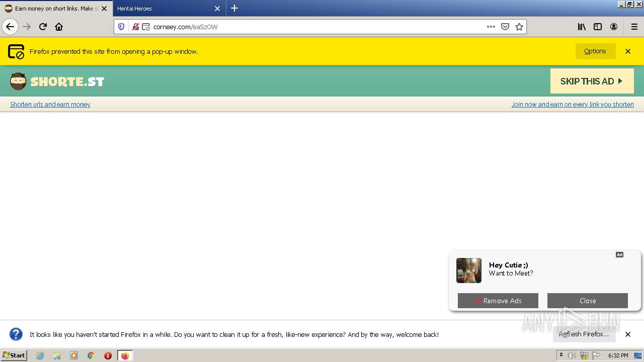Image resolution: width=644 pixels, height=362 pixels.
Task: Reload the current page
Action: 43,27
